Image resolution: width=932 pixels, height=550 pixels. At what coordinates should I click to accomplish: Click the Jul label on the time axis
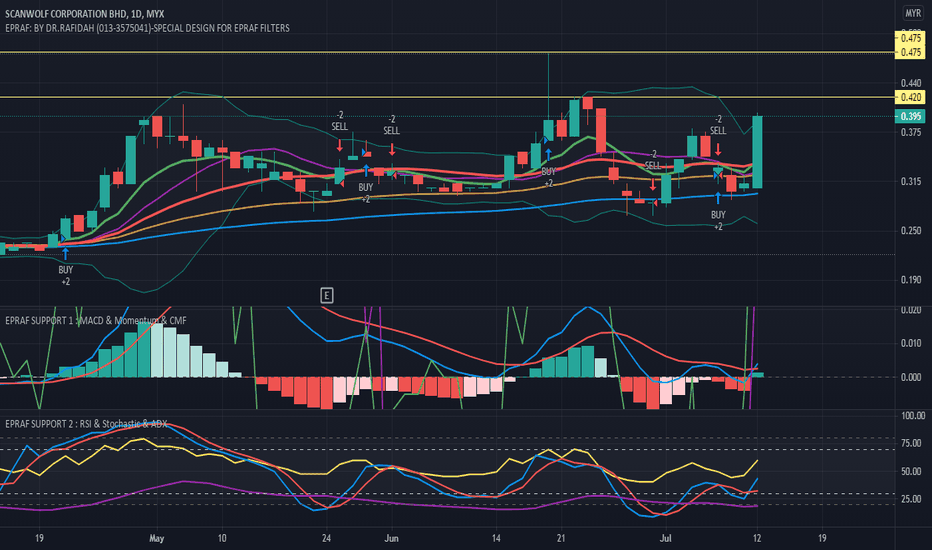(x=666, y=538)
